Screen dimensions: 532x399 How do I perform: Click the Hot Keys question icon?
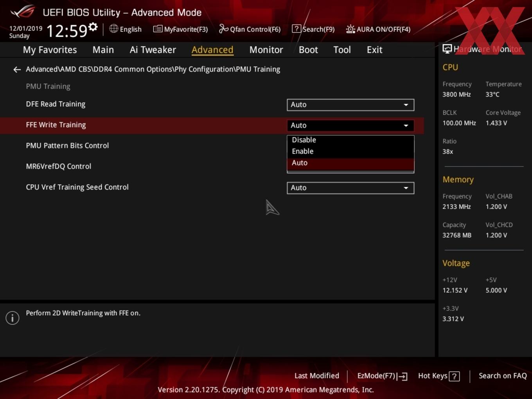[x=454, y=376]
